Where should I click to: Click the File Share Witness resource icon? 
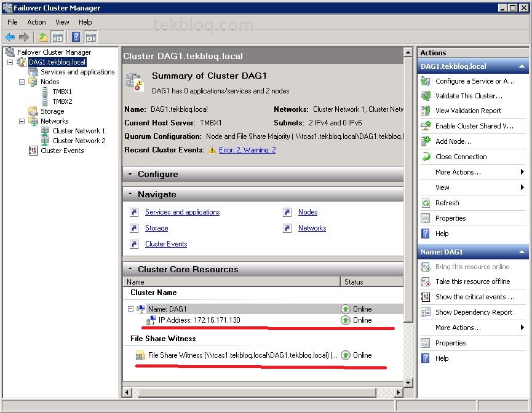click(x=140, y=356)
